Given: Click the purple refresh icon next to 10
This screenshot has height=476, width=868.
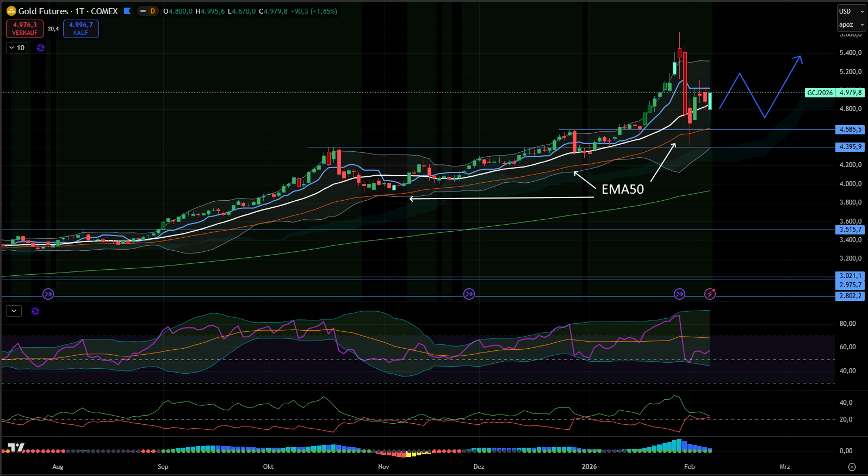Looking at the screenshot, I should tap(41, 48).
